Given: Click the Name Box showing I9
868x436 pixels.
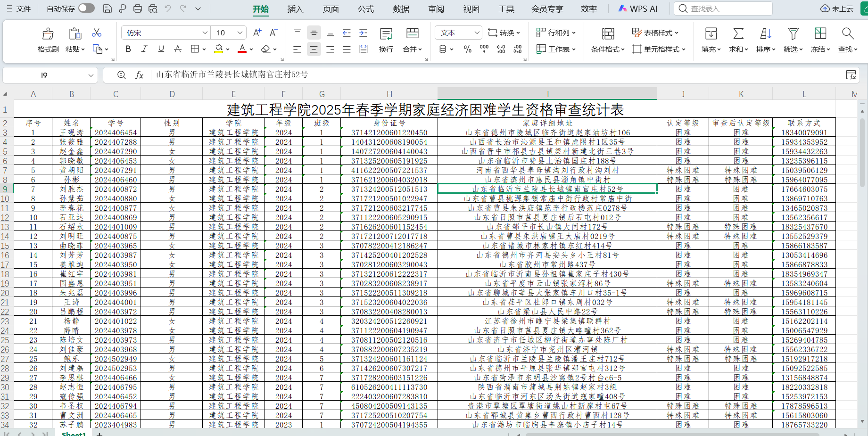Looking at the screenshot, I should point(44,75).
